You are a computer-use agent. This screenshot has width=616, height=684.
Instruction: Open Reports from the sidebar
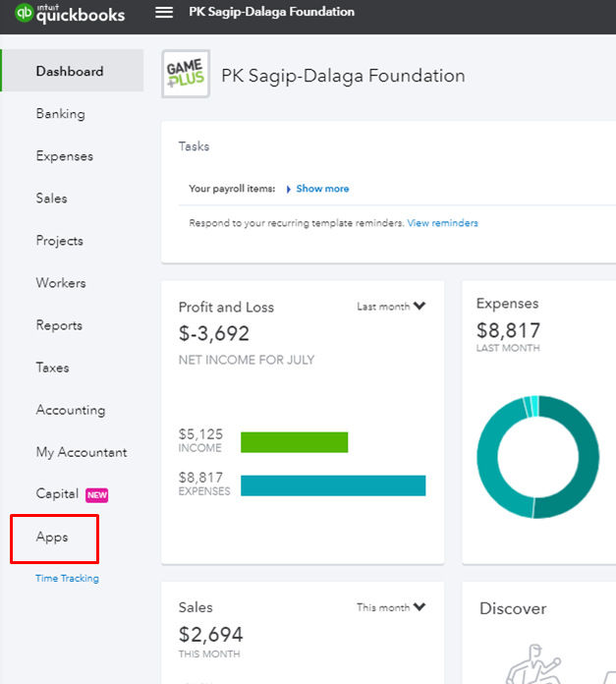(59, 325)
